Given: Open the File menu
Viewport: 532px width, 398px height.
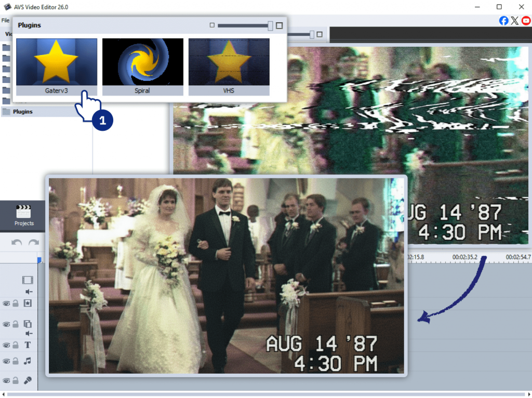Looking at the screenshot, I should point(5,20).
